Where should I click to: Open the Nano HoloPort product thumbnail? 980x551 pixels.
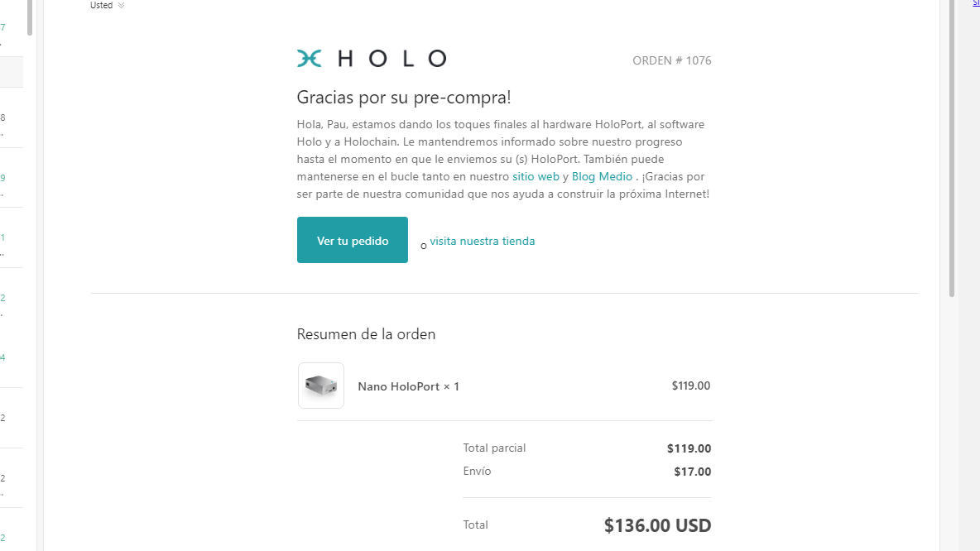click(x=320, y=386)
